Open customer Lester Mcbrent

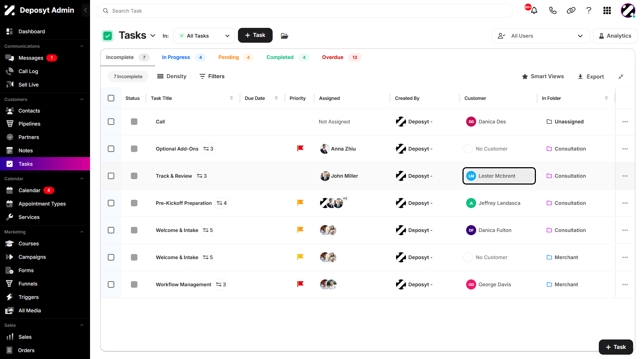click(499, 176)
